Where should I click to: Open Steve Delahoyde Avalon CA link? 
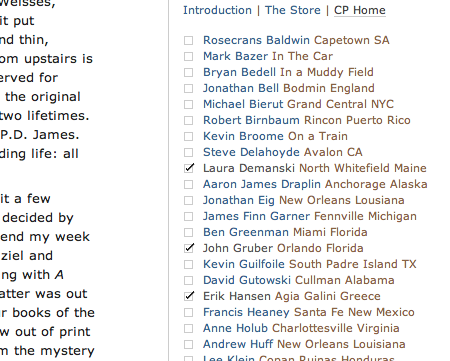[283, 152]
